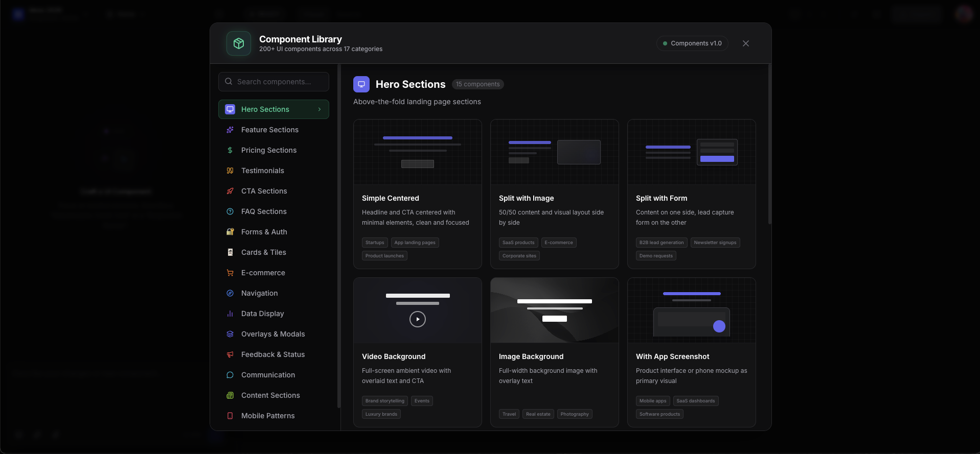Click the purple Hero Sections header icon
Screen dimensions: 980x454
[361, 84]
